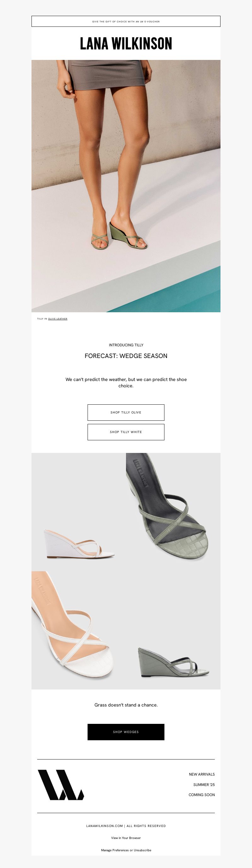
Task: Select the white wedge side-view image
Action: 79,512
